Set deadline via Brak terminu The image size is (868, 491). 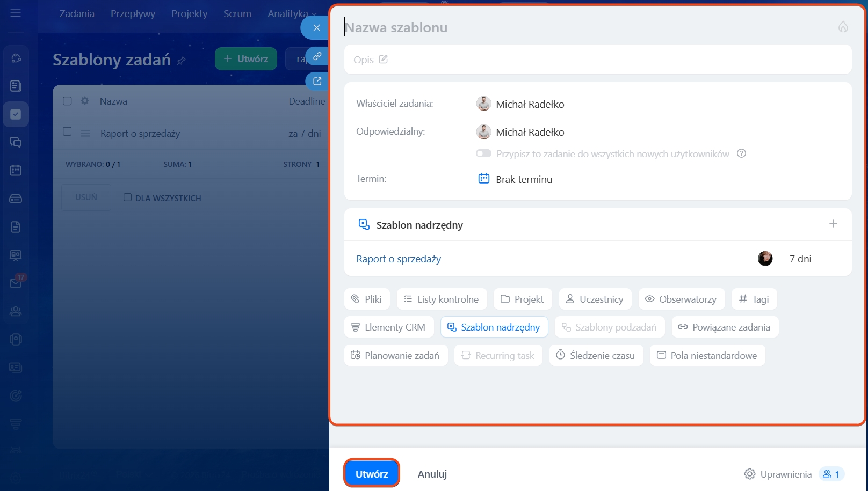pos(524,179)
